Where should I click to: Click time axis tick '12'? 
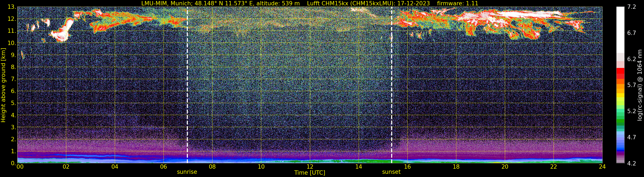310,167
